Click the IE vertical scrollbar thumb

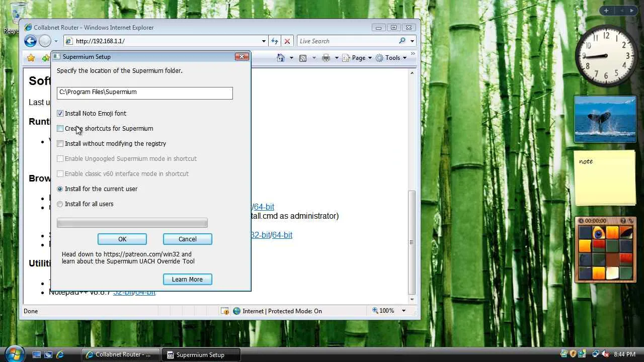point(412,242)
